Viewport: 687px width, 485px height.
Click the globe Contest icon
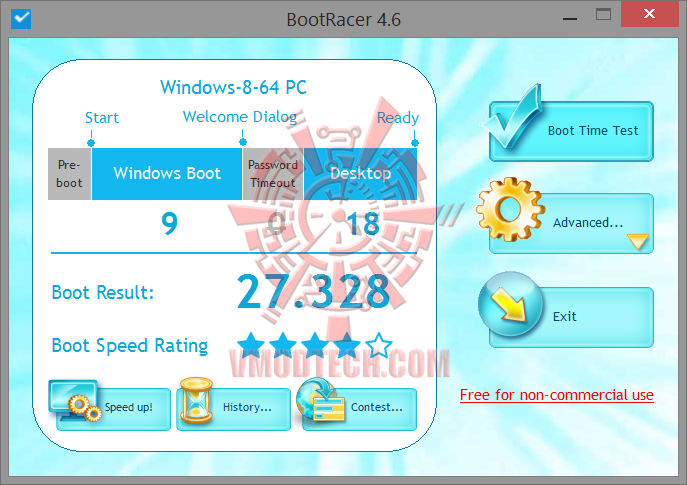[x=320, y=400]
